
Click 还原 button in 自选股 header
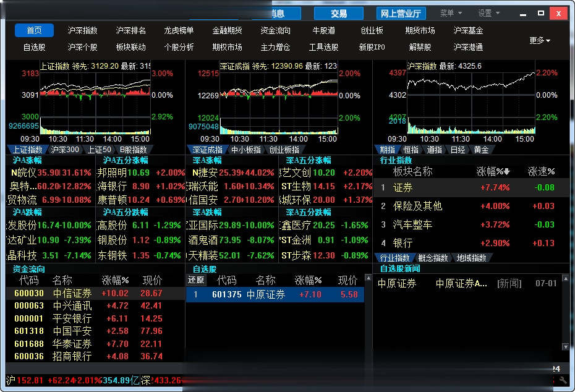(196, 280)
